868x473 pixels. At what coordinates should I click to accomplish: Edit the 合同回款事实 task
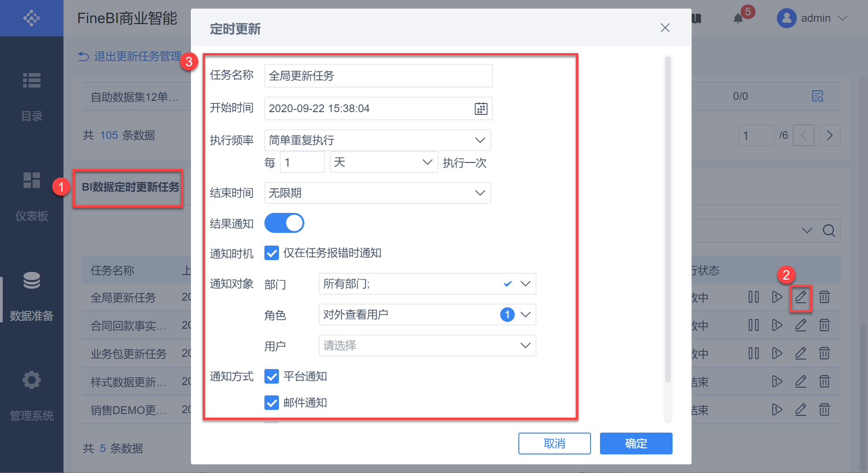point(801,325)
